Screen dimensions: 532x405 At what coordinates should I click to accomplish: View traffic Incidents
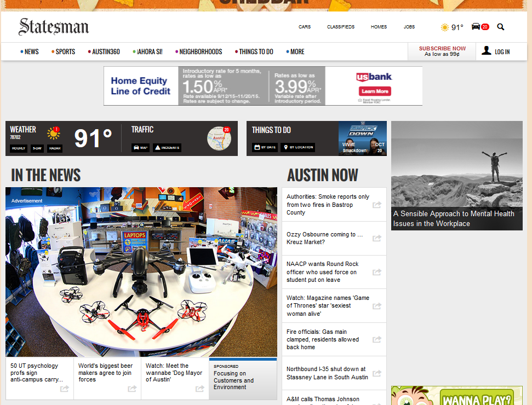pyautogui.click(x=167, y=147)
